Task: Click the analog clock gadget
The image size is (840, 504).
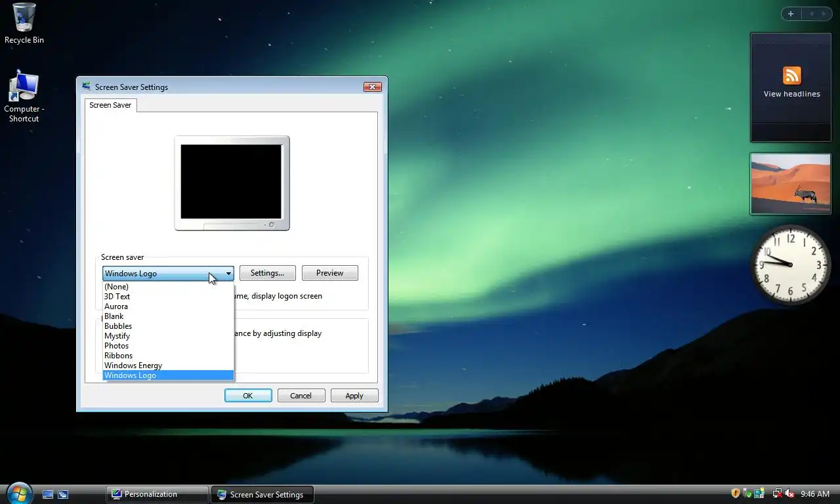Action: coord(790,264)
